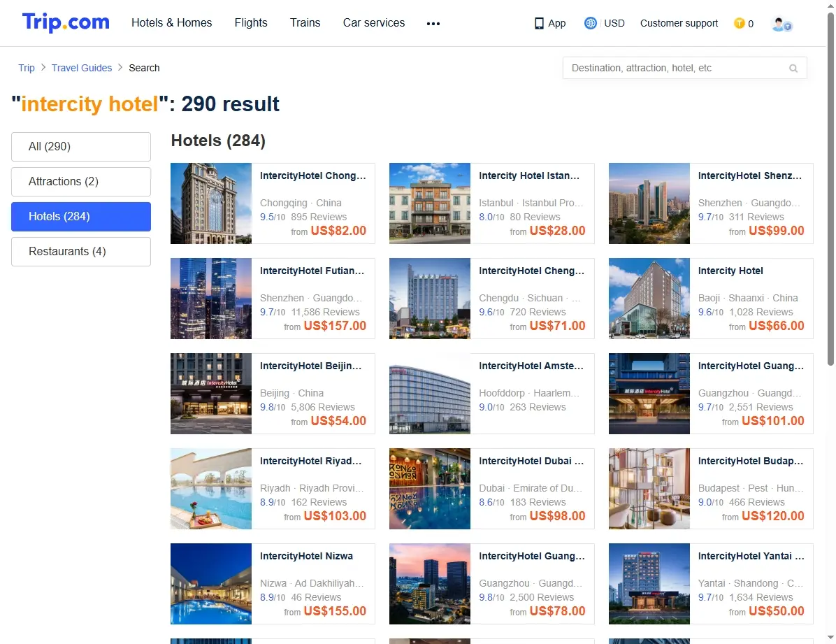
Task: Click the Trip Coins gold icon
Action: pos(739,24)
